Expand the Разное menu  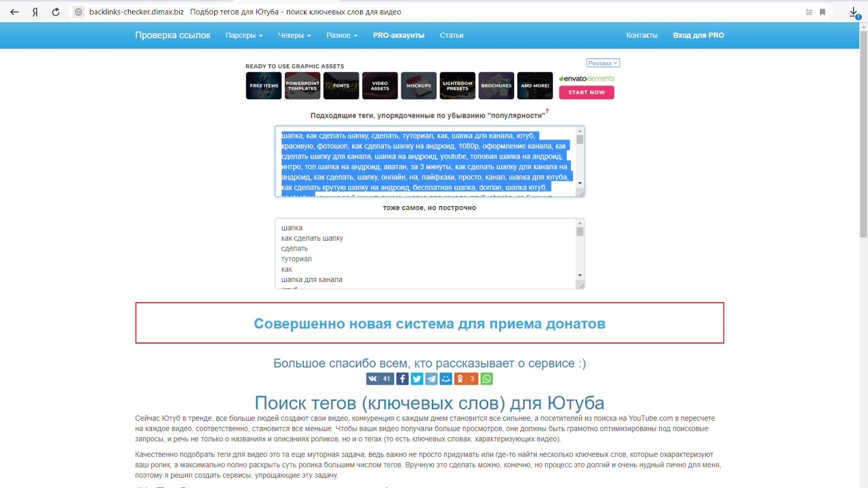(342, 35)
